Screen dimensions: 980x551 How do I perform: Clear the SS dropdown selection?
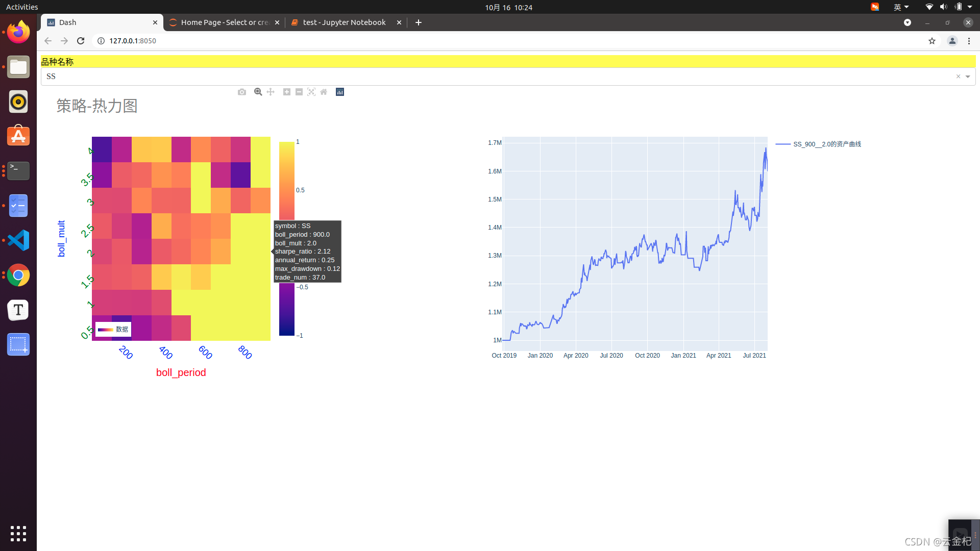(x=958, y=77)
